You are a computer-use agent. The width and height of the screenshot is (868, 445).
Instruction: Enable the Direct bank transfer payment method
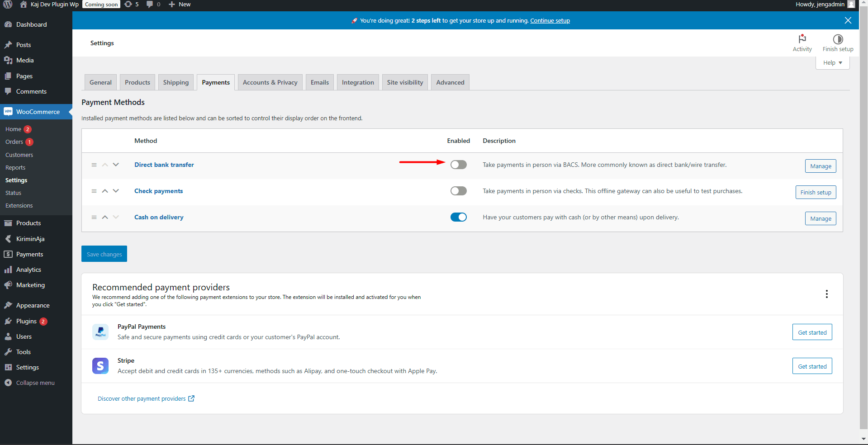(458, 165)
